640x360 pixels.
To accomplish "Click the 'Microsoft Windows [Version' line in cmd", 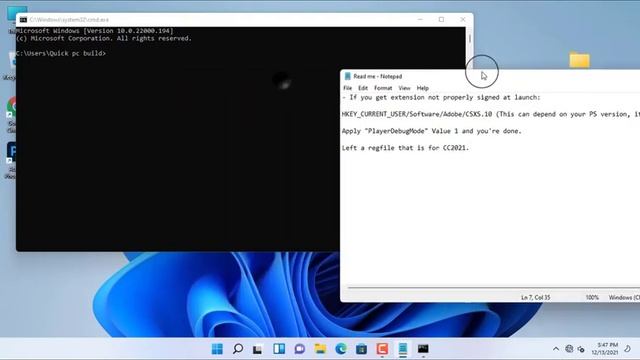I will click(95, 31).
